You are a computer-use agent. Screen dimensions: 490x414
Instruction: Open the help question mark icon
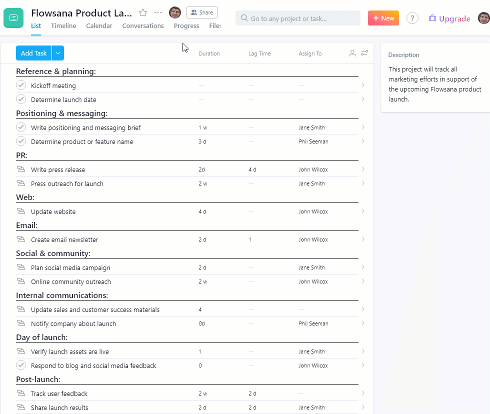[x=412, y=18]
